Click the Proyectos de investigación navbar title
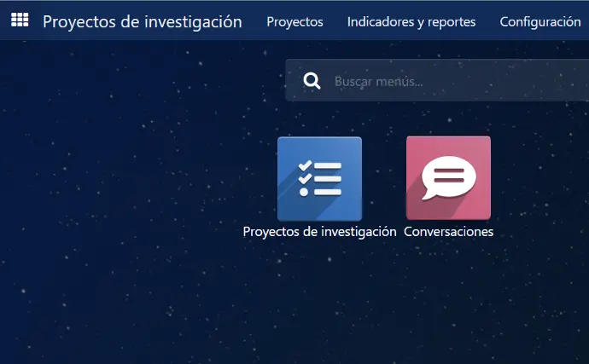 click(143, 22)
